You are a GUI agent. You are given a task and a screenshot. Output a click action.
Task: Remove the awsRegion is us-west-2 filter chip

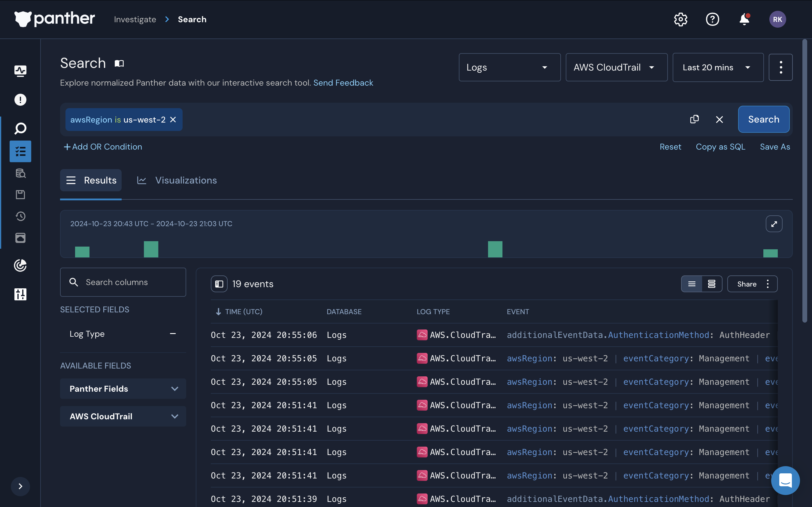(x=173, y=120)
